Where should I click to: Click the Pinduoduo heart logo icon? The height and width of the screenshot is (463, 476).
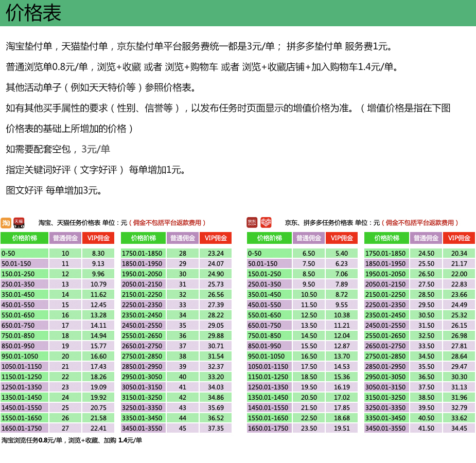tap(266, 223)
